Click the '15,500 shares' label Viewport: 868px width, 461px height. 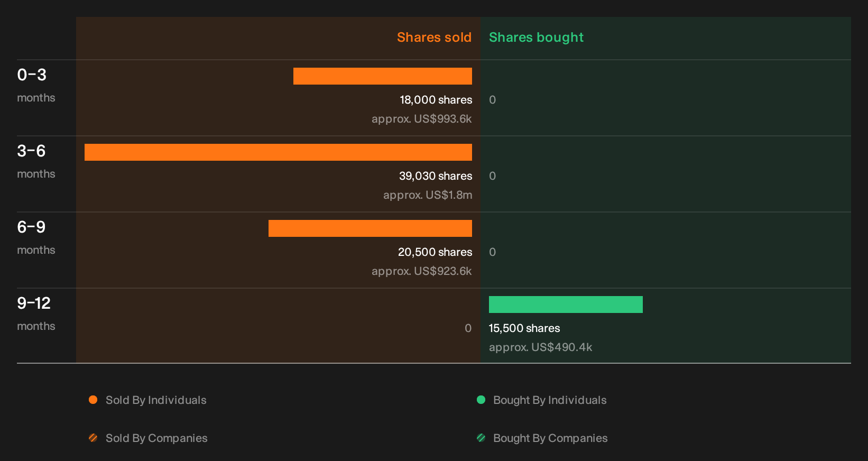[524, 328]
